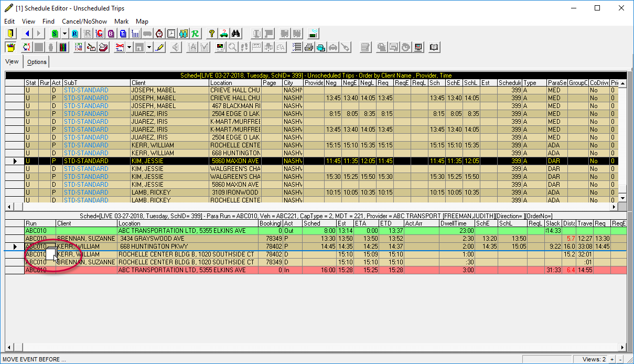Click the blue back navigation arrow
634x364 pixels.
(x=27, y=33)
